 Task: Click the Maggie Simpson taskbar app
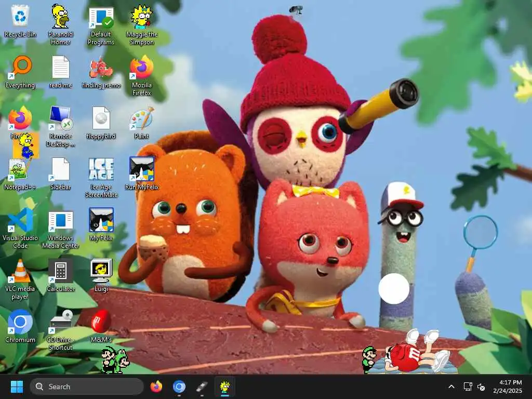[x=224, y=387]
